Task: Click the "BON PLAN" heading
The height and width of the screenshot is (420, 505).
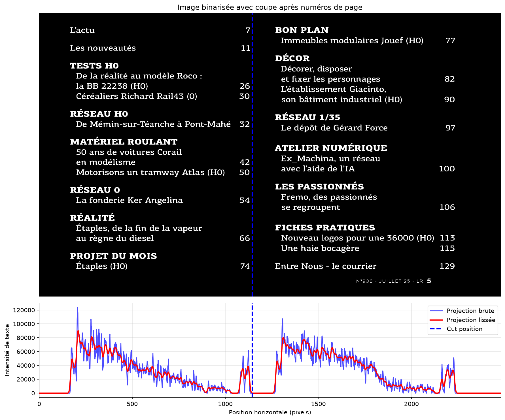Action: 302,30
